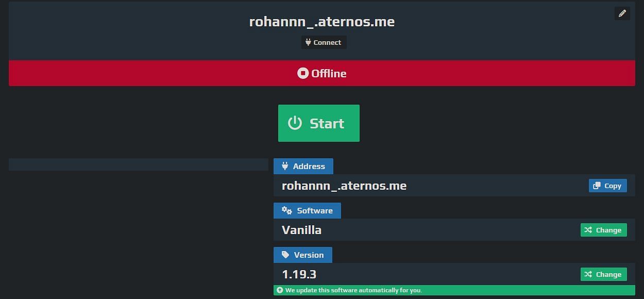Click the automatic update notice bar
The image size is (644, 299).
(x=454, y=290)
